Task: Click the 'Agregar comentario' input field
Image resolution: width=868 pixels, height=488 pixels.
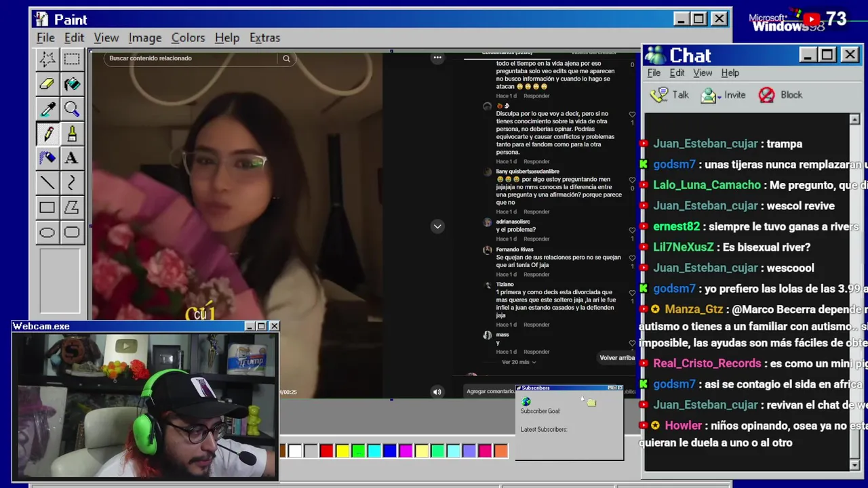Action: coord(490,391)
